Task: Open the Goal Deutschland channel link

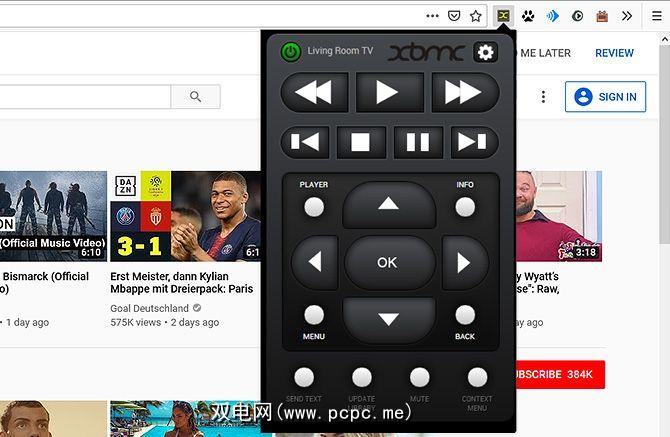Action: pos(150,308)
